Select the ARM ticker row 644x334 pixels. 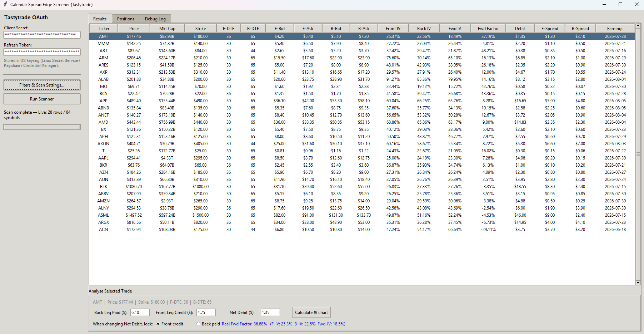tap(362, 58)
